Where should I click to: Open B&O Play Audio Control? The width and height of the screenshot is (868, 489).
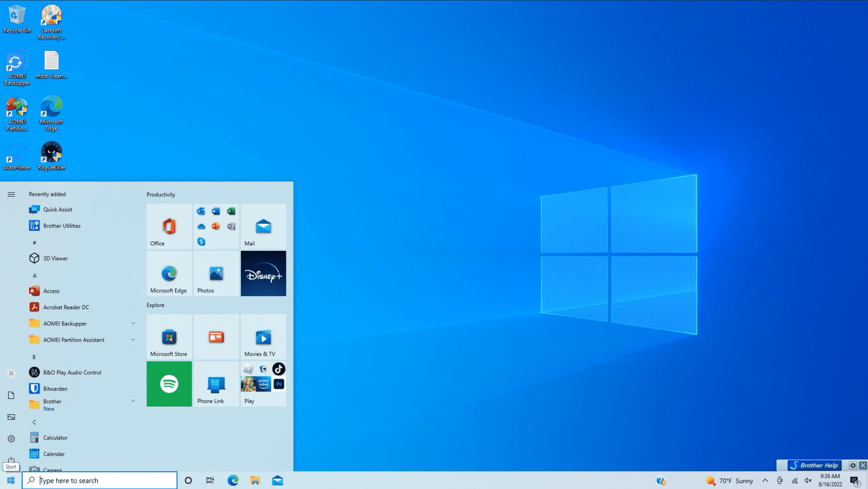(x=82, y=372)
